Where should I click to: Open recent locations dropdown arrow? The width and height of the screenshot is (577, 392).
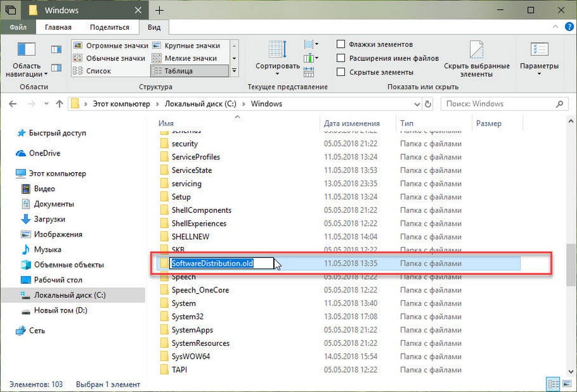click(46, 104)
